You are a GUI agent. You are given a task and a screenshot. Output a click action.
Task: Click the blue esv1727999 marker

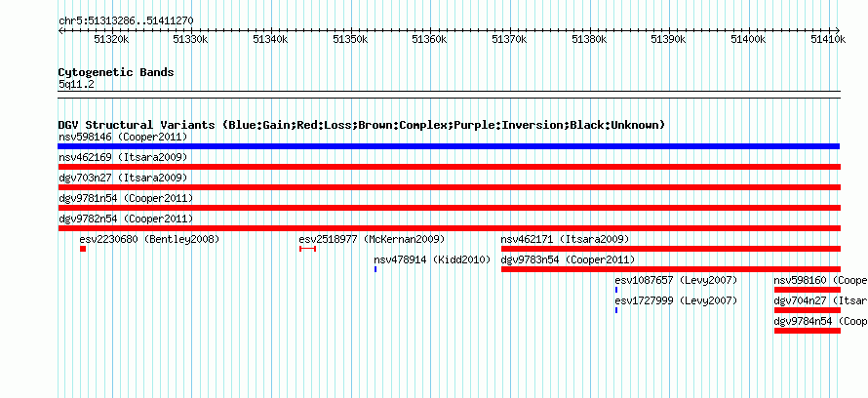click(616, 310)
